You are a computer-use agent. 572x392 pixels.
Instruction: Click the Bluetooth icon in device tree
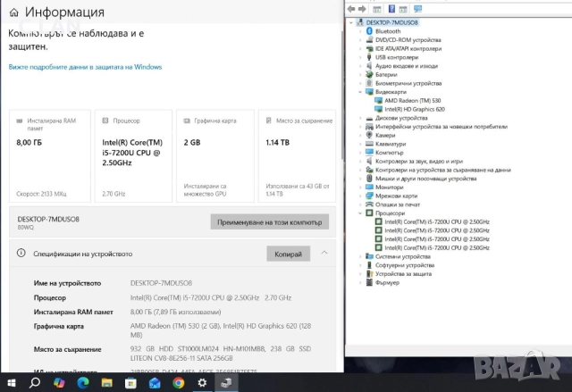tap(369, 31)
